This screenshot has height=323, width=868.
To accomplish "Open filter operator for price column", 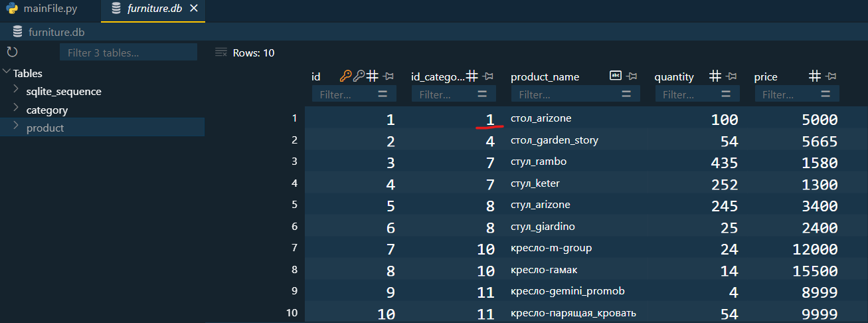I will pos(825,94).
